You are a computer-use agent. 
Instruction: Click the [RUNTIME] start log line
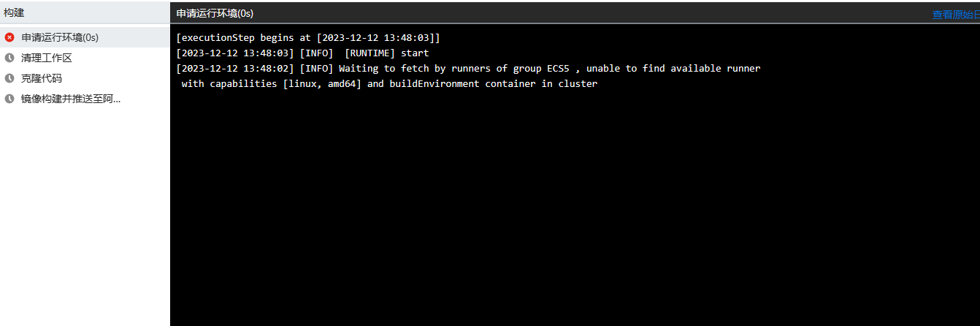click(302, 53)
